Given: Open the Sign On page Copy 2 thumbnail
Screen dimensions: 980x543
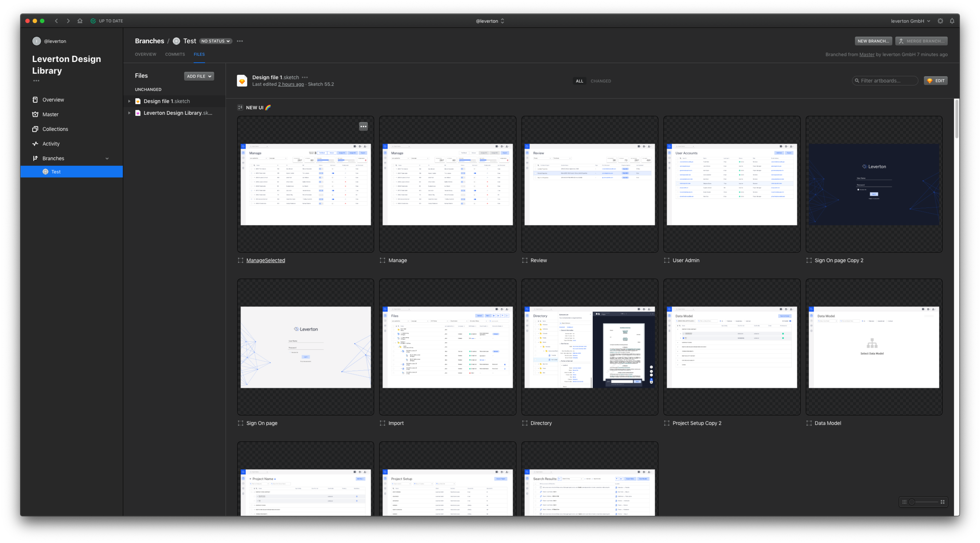Looking at the screenshot, I should (874, 184).
